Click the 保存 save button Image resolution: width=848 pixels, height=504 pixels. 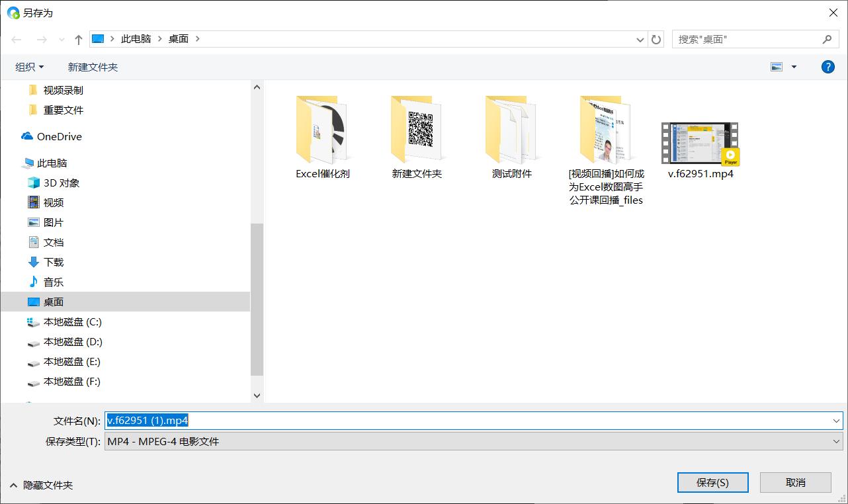[712, 482]
